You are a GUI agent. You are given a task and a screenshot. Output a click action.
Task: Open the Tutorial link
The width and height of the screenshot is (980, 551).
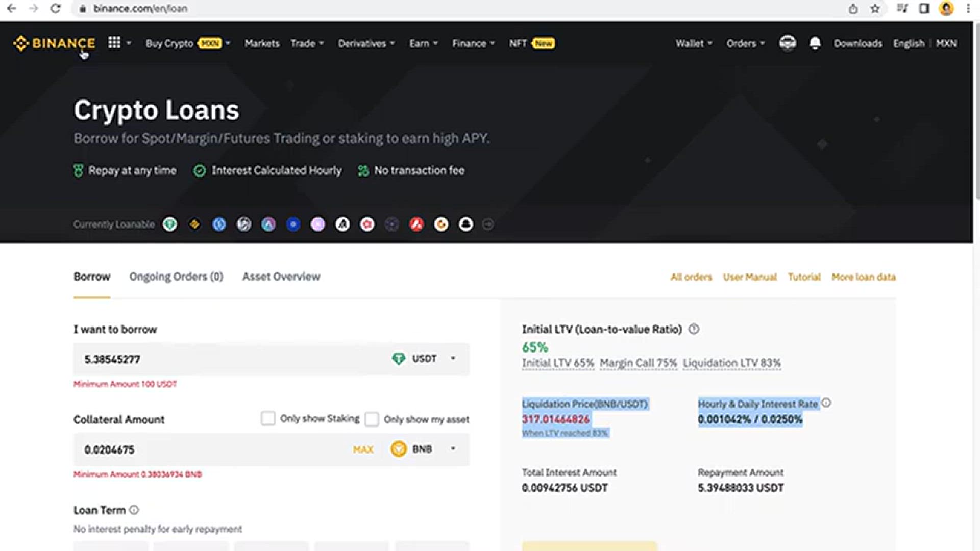click(804, 277)
